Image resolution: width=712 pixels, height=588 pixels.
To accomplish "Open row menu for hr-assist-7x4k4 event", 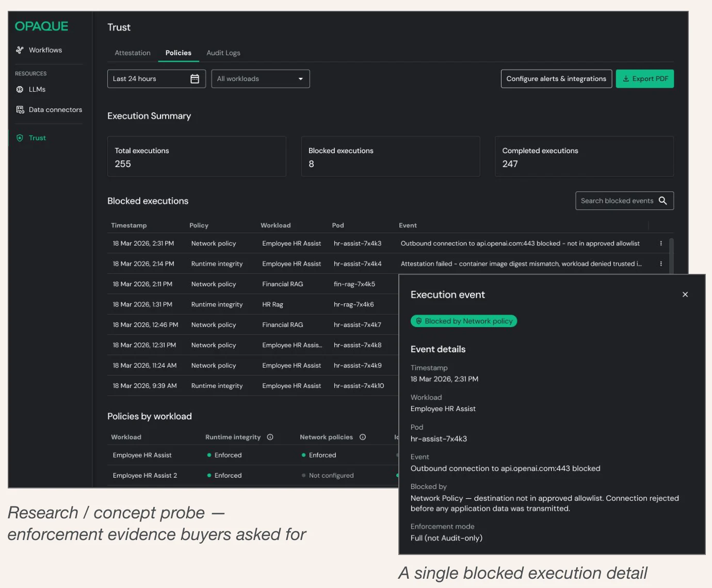I will click(x=661, y=264).
